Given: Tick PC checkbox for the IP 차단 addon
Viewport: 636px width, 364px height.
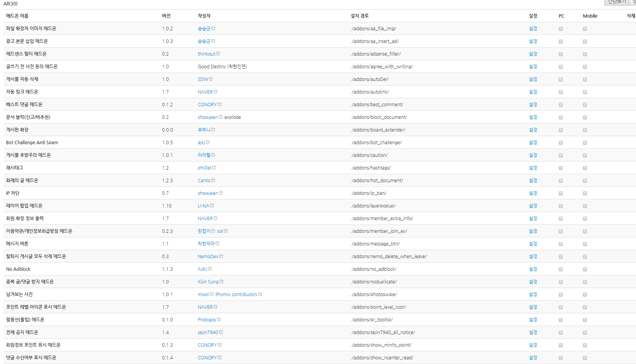Looking at the screenshot, I should click(561, 193).
